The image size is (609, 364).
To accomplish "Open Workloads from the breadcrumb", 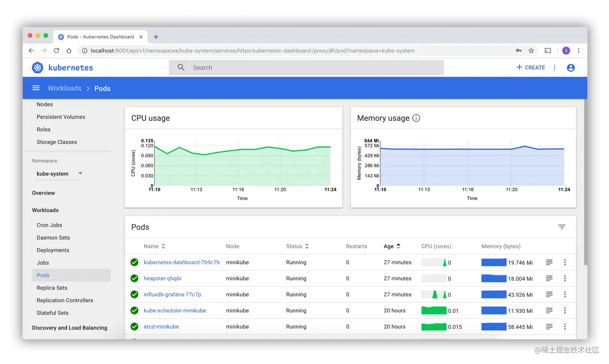I will pos(64,88).
